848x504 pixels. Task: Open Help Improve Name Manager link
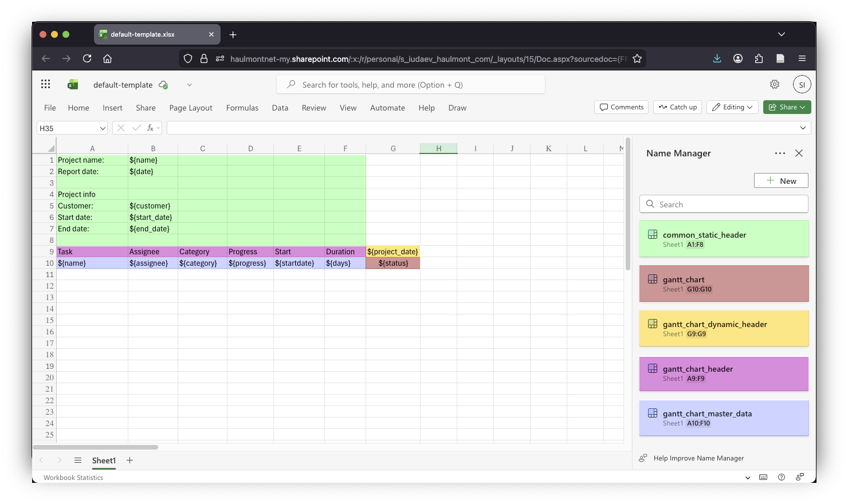pyautogui.click(x=698, y=458)
